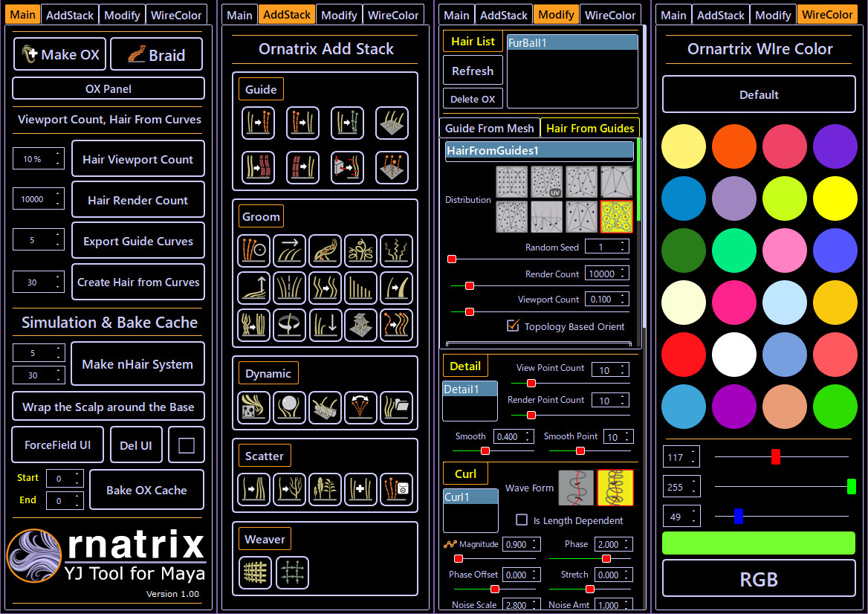Click the Weaver solid grid icon
Image resolution: width=868 pixels, height=614 pixels.
tap(255, 572)
